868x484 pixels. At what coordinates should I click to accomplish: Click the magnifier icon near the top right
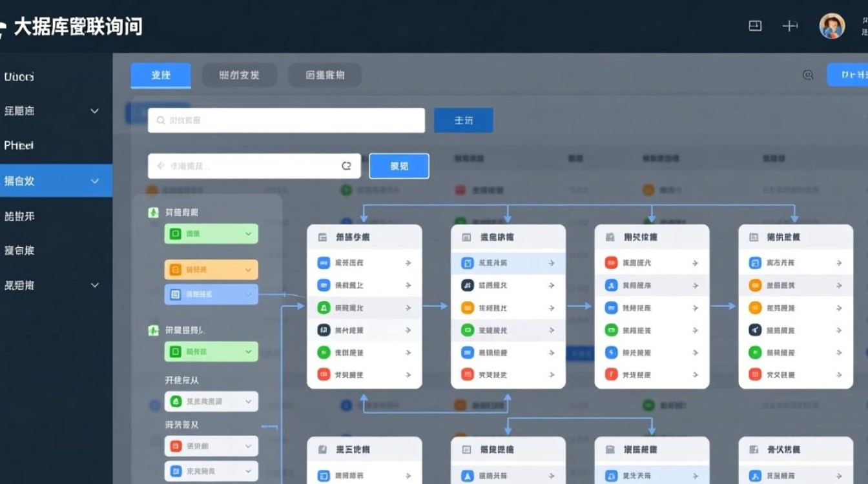click(809, 75)
